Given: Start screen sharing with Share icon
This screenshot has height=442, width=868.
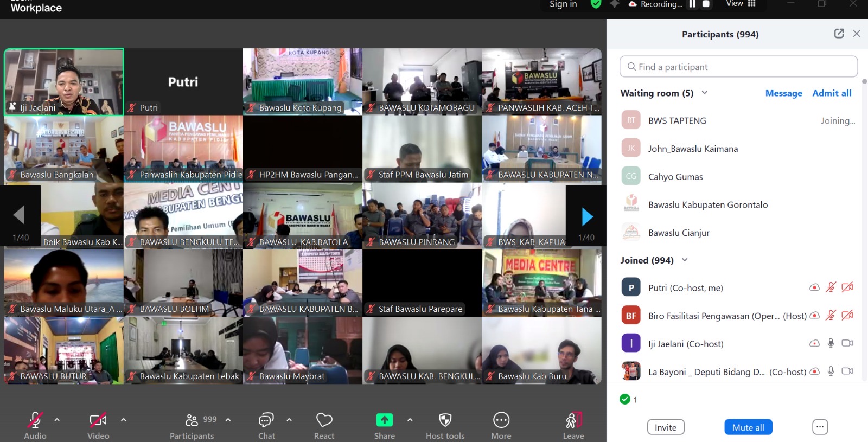Looking at the screenshot, I should [x=384, y=420].
